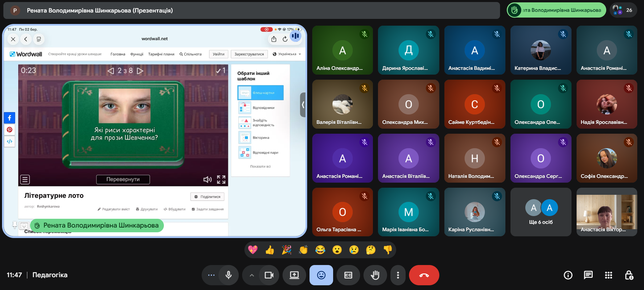This screenshot has width=644, height=290.
Task: Open the Ще 6 осіб participants tile
Action: (x=541, y=212)
